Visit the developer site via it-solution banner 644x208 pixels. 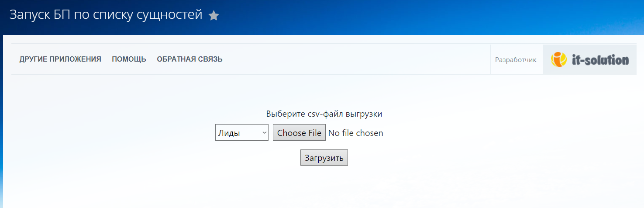589,59
